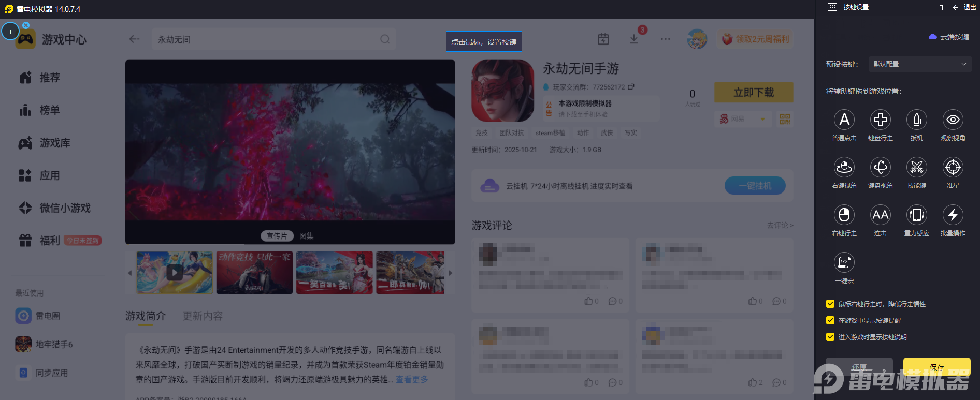
Task: Remove the placed plus key marker
Action: (26, 25)
